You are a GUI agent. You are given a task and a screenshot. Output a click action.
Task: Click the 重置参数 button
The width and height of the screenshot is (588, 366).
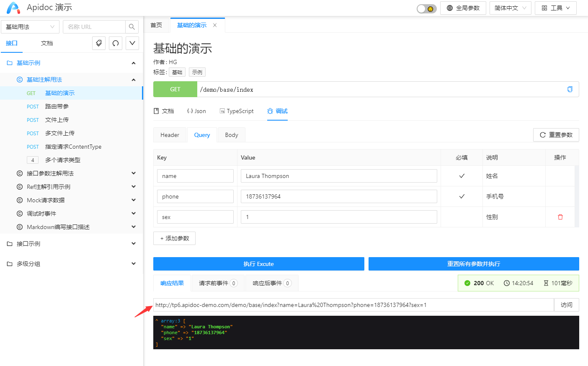click(556, 135)
